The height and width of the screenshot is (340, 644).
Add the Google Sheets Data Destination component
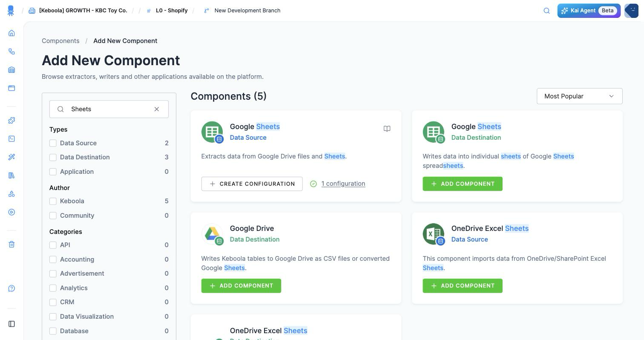[463, 184]
